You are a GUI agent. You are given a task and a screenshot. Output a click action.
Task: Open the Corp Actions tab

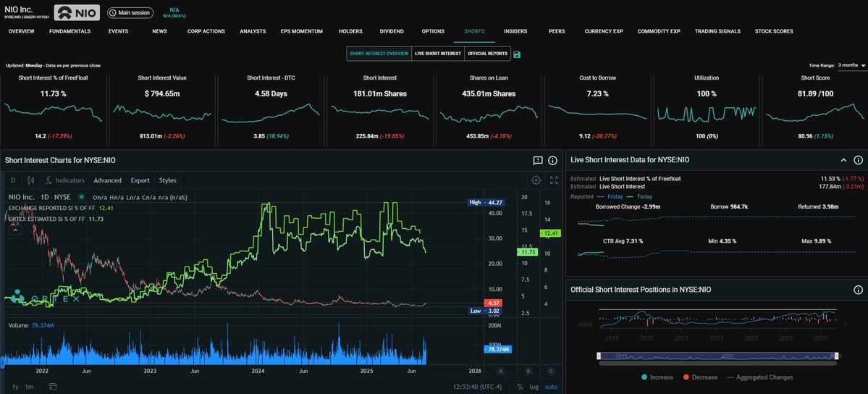206,32
